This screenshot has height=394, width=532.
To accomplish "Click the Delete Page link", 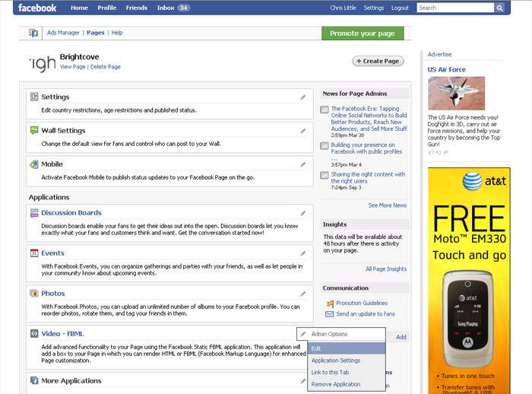I will pos(105,67).
